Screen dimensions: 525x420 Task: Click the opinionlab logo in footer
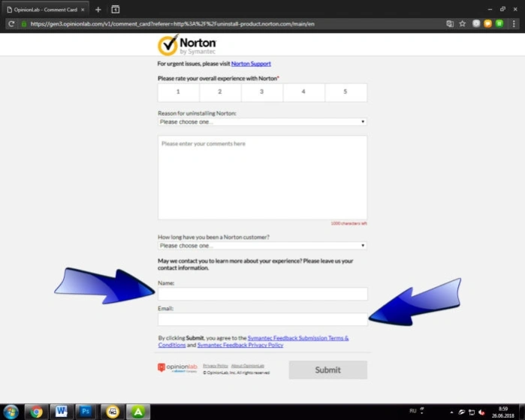pyautogui.click(x=177, y=367)
